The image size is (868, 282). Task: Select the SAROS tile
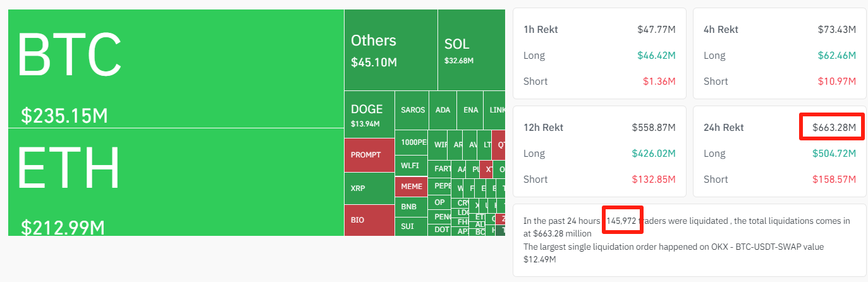click(412, 110)
